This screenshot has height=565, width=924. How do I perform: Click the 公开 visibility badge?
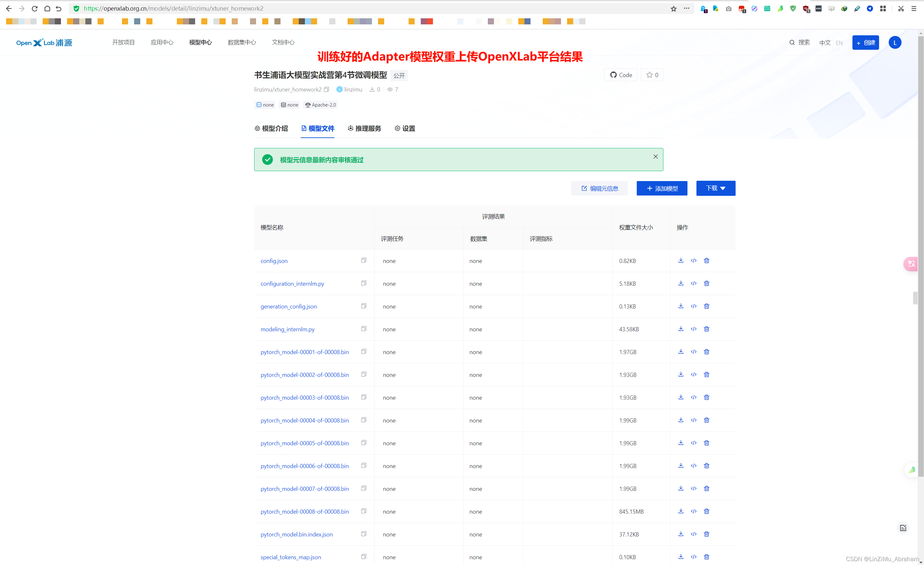pos(399,75)
